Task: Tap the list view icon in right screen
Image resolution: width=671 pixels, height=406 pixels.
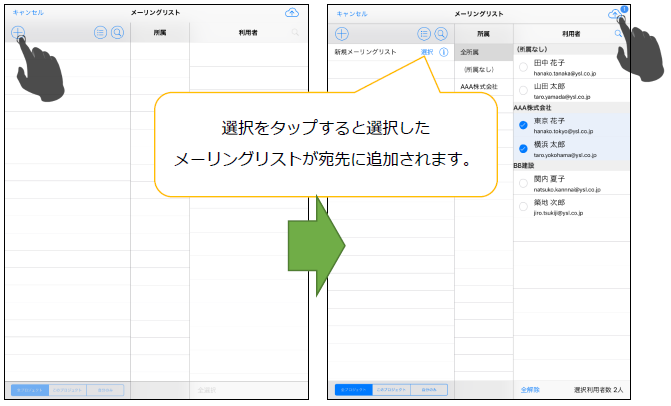Action: tap(424, 33)
